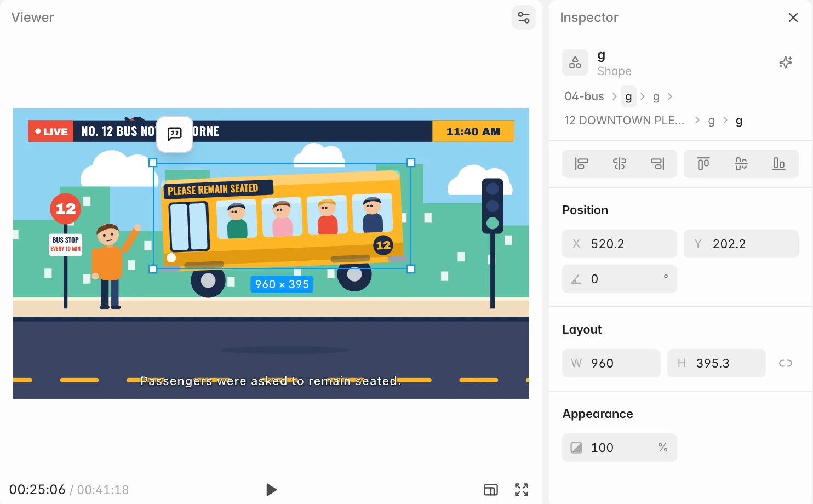Open viewer settings sliders icon
Image resolution: width=813 pixels, height=504 pixels.
(523, 18)
